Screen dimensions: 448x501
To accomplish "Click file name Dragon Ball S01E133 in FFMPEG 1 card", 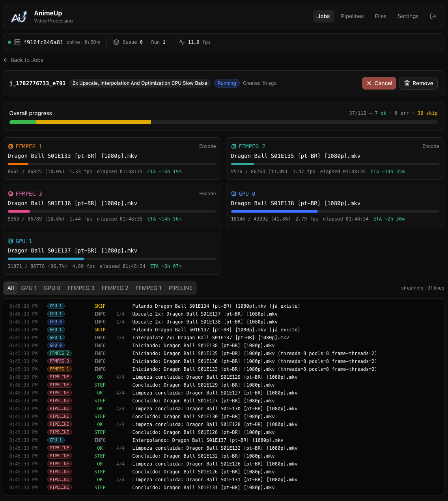I will click(x=73, y=156).
